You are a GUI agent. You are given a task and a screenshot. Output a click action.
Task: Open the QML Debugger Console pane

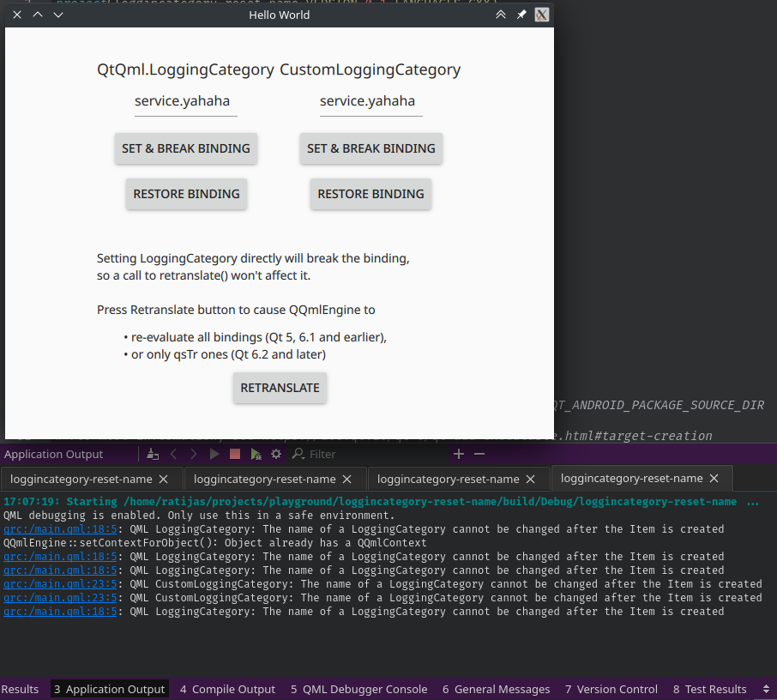coord(358,689)
